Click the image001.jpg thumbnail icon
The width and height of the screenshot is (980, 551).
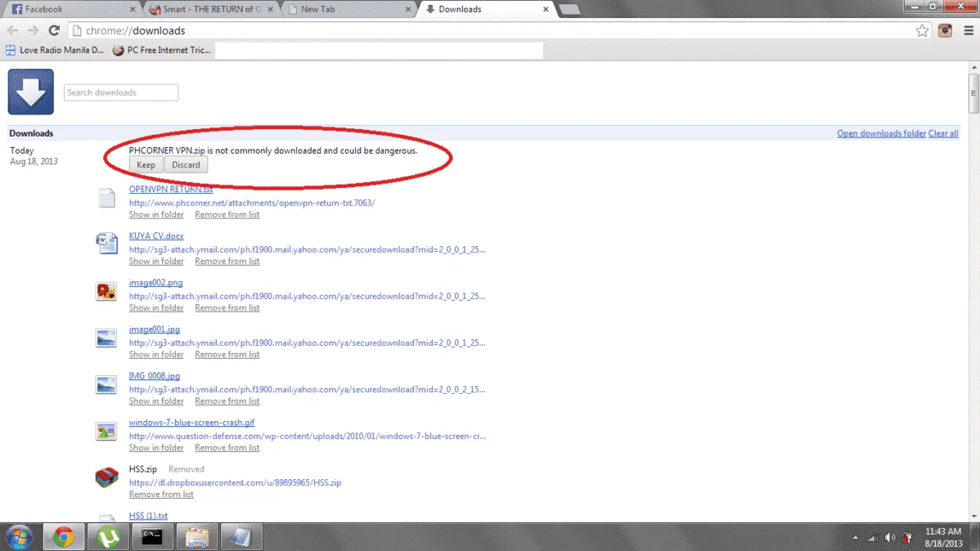point(106,338)
